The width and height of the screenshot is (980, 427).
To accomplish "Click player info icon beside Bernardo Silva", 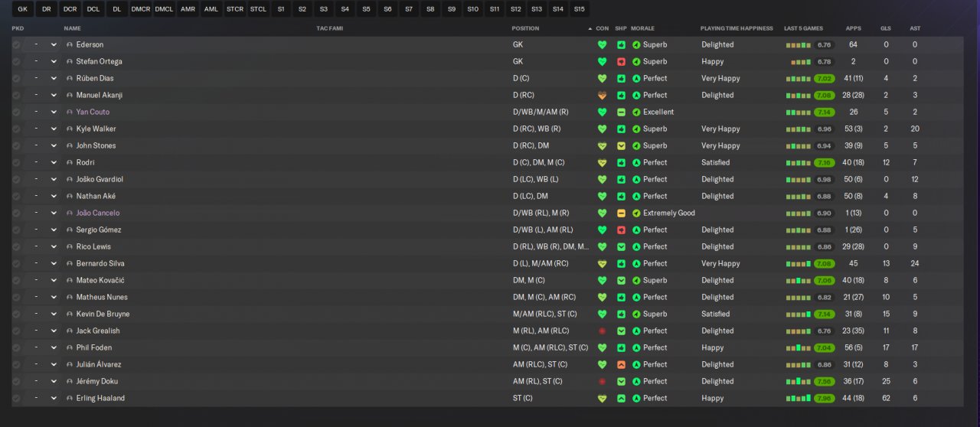I will [x=70, y=263].
